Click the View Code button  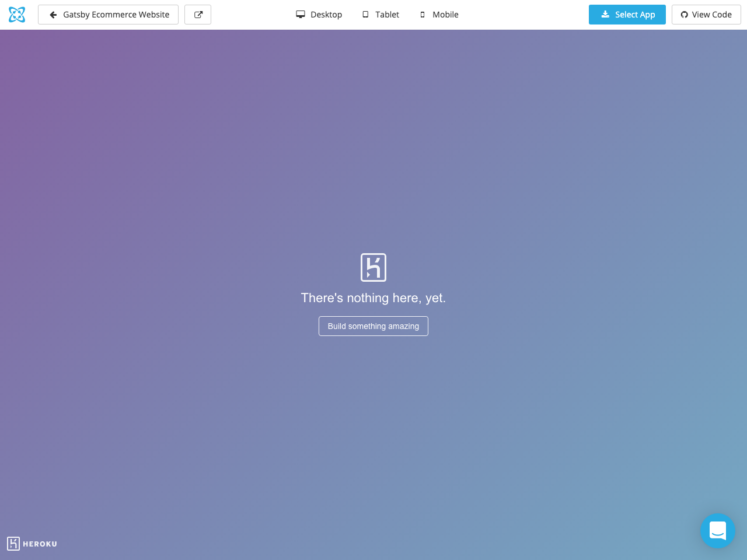(706, 14)
